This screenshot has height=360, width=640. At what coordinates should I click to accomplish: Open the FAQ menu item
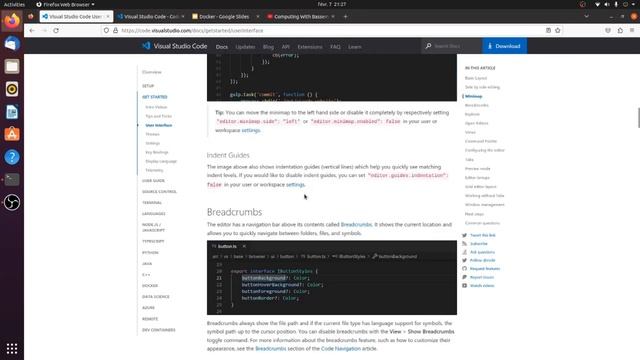[x=335, y=47]
